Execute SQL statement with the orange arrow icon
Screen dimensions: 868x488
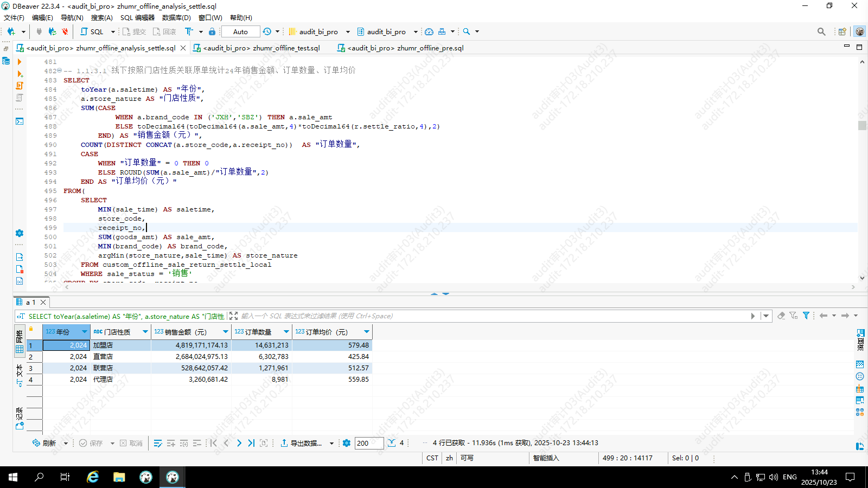click(x=20, y=62)
